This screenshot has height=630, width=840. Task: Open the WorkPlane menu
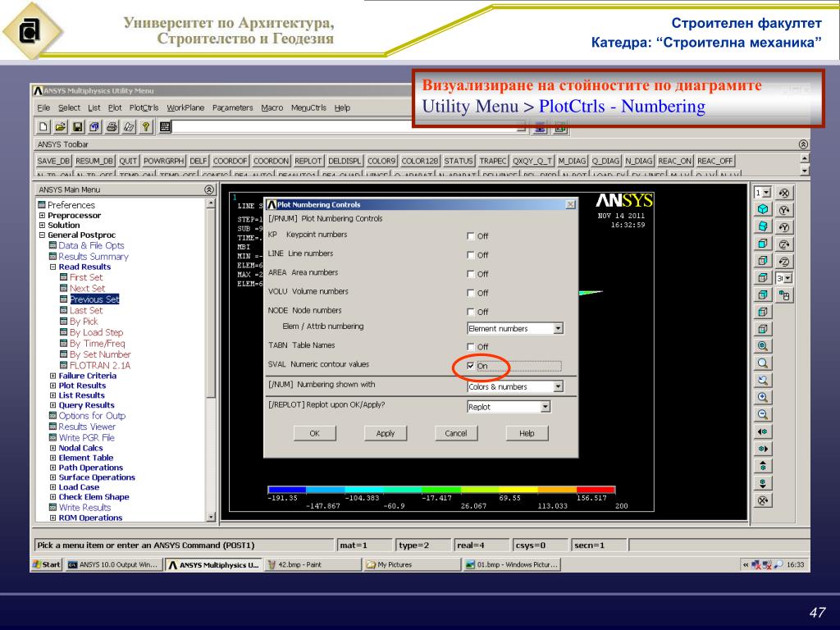click(x=185, y=107)
